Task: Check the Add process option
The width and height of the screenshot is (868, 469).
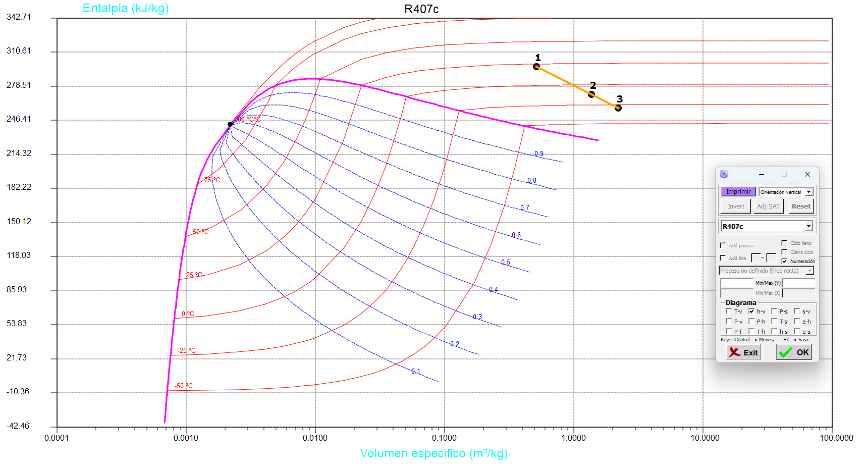Action: 723,245
